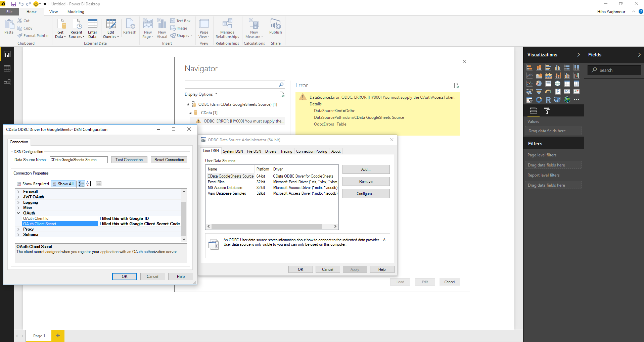Click the Test Connection button
644x342 pixels.
click(x=129, y=160)
